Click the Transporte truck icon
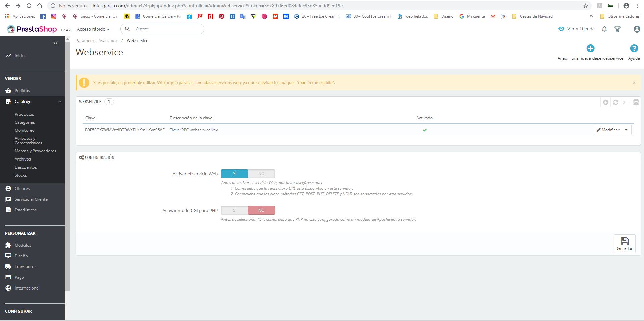This screenshot has height=321, width=644. (x=8, y=267)
